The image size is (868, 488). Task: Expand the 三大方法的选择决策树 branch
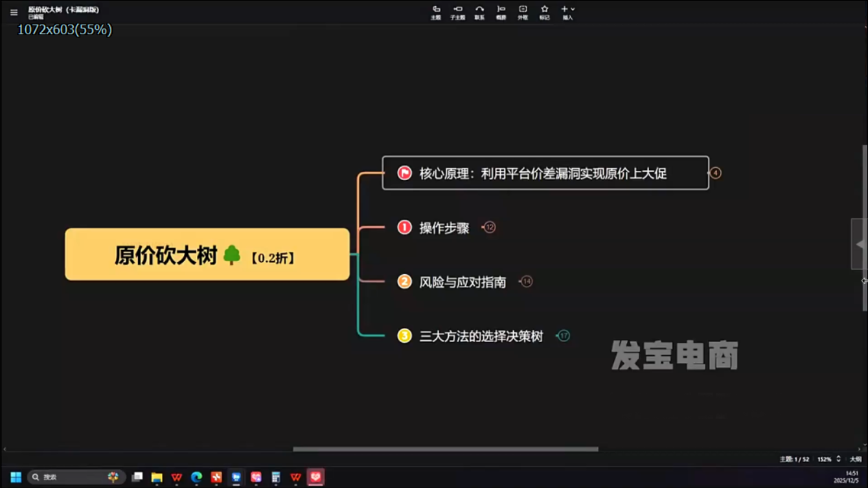(x=563, y=336)
